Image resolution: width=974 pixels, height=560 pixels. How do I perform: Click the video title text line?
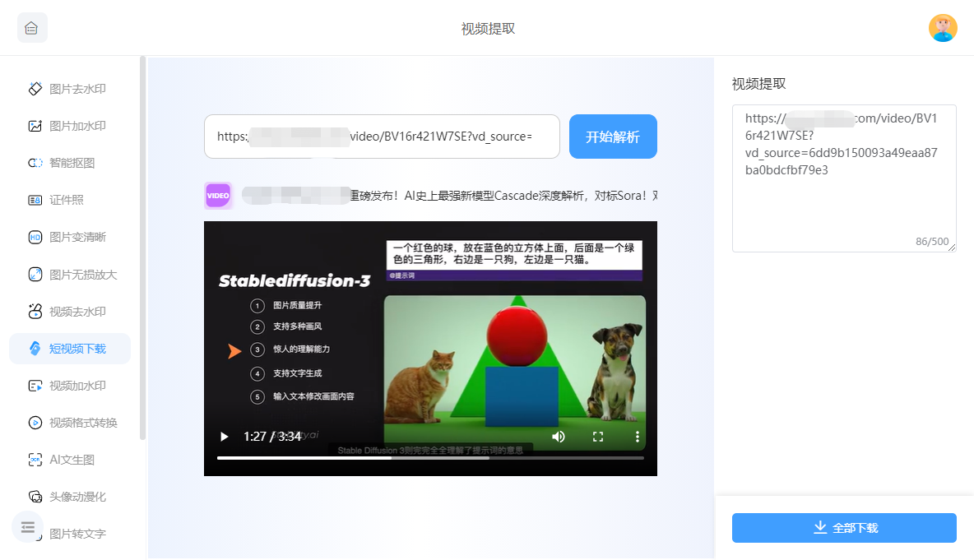tap(450, 196)
